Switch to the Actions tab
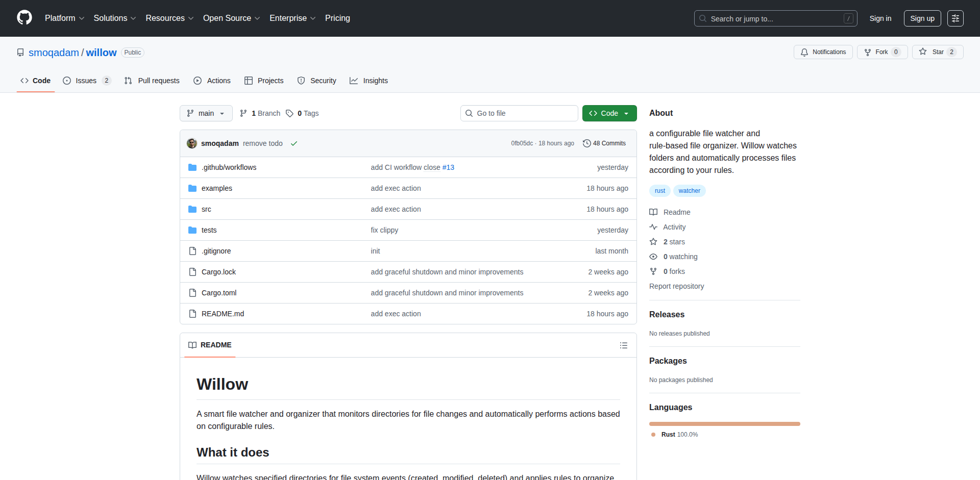The width and height of the screenshot is (980, 480). (212, 81)
